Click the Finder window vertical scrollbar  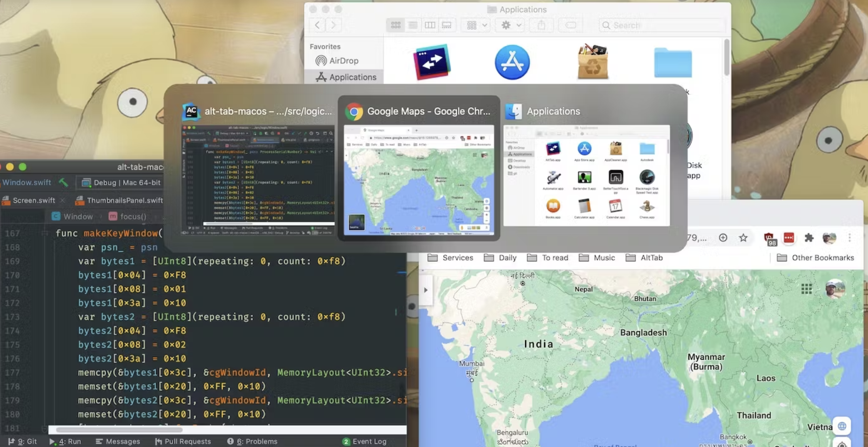pyautogui.click(x=727, y=57)
